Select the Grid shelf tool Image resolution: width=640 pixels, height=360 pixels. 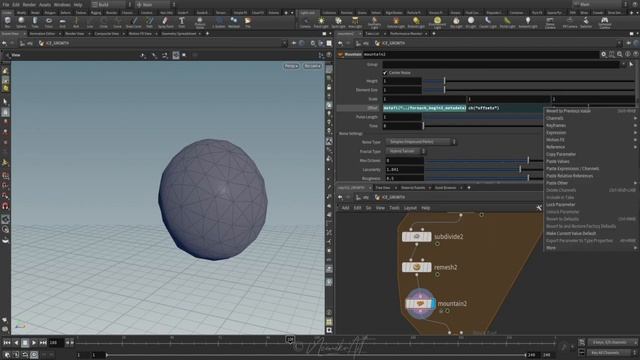coord(62,22)
